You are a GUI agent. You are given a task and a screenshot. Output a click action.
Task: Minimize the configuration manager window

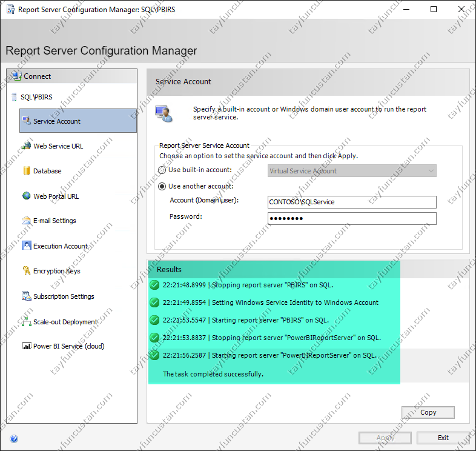pyautogui.click(x=406, y=10)
